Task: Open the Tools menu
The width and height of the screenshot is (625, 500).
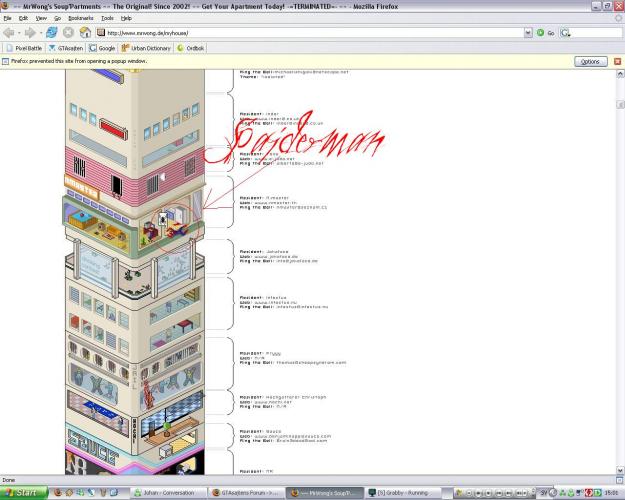Action: pos(107,18)
